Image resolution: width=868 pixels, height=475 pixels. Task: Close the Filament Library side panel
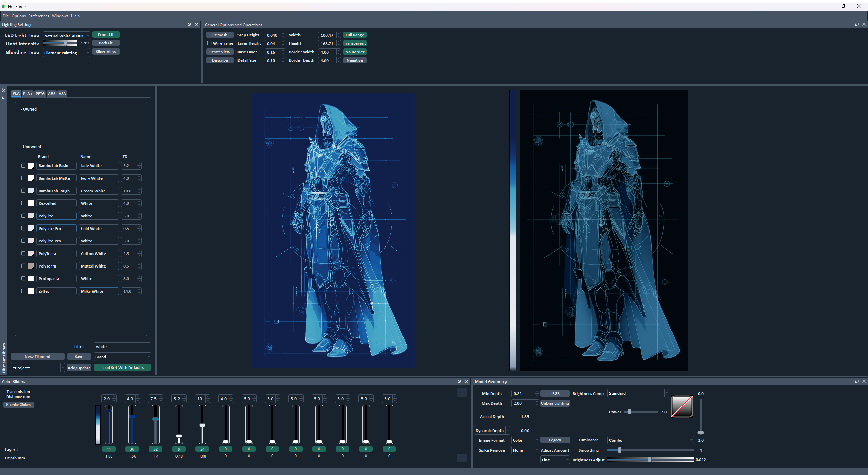click(x=4, y=90)
